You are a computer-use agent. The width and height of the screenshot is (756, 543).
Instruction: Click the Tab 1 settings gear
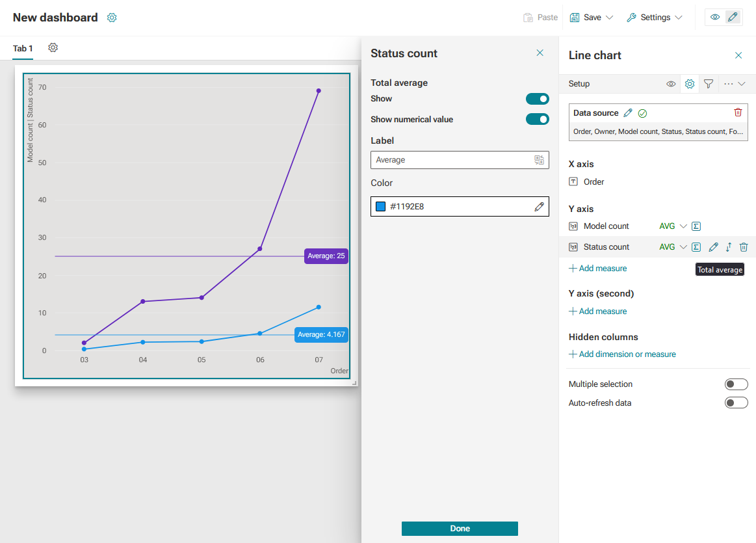(53, 47)
